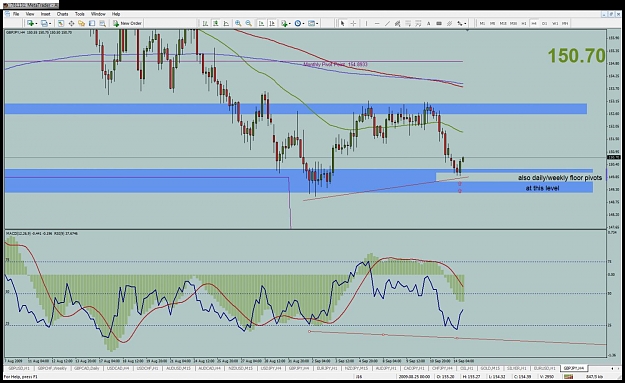Open the Strategy Tester icon
The width and height of the screenshot is (625, 383).
coord(102,24)
